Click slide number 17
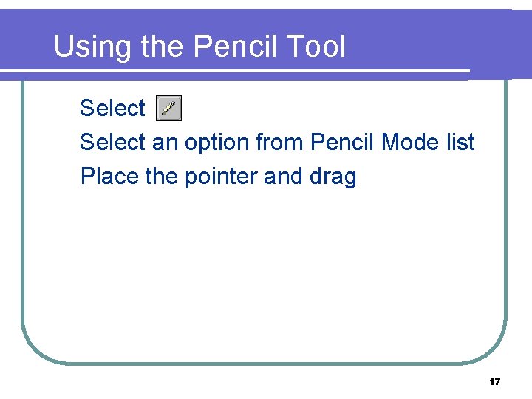Viewport: 532px width, 399px height. [494, 382]
